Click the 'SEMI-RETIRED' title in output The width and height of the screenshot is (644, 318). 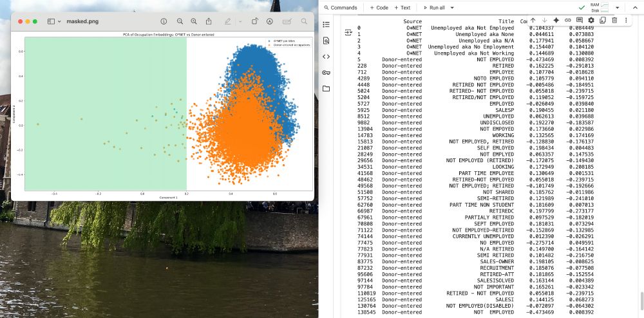(495, 199)
